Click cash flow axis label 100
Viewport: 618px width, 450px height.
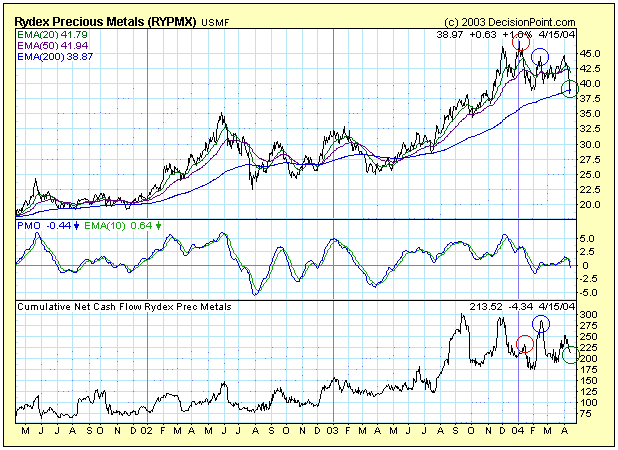588,403
